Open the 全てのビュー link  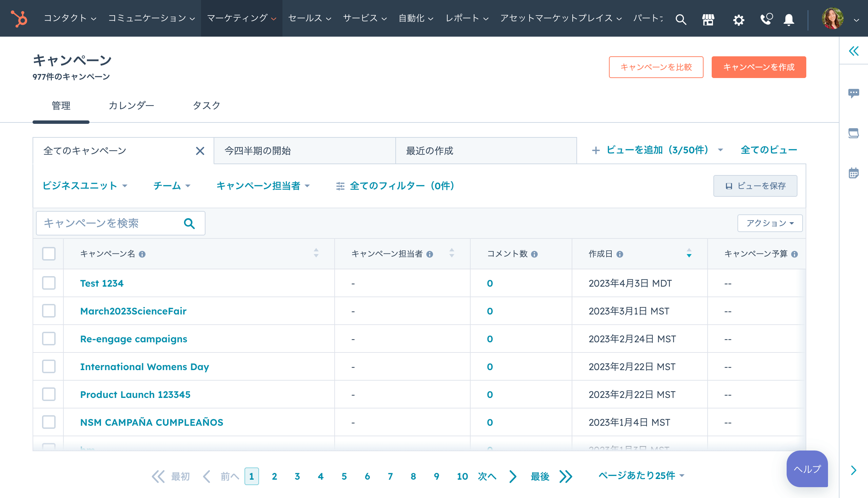pyautogui.click(x=769, y=150)
